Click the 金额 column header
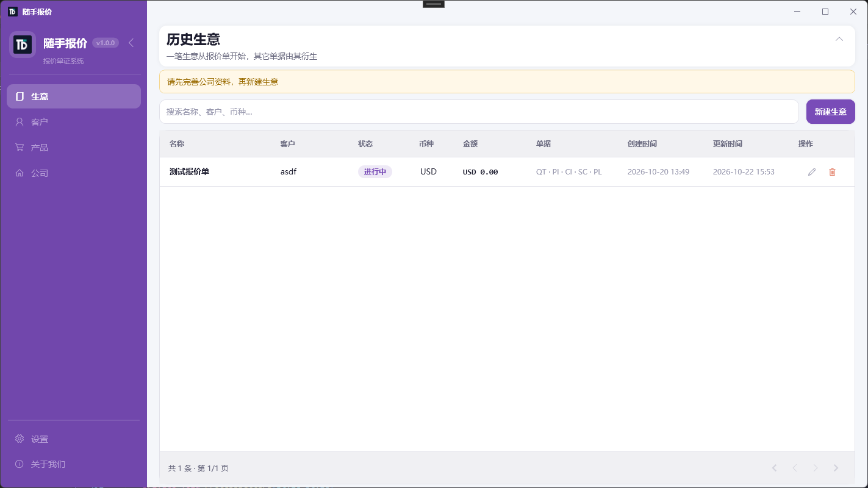 [x=470, y=144]
